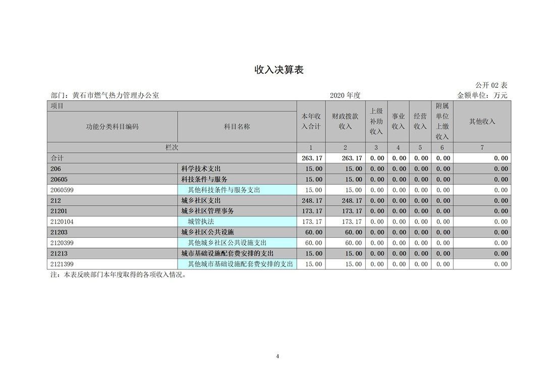Click the highlighted 其他科技条件与服务支出 cell

(237, 190)
